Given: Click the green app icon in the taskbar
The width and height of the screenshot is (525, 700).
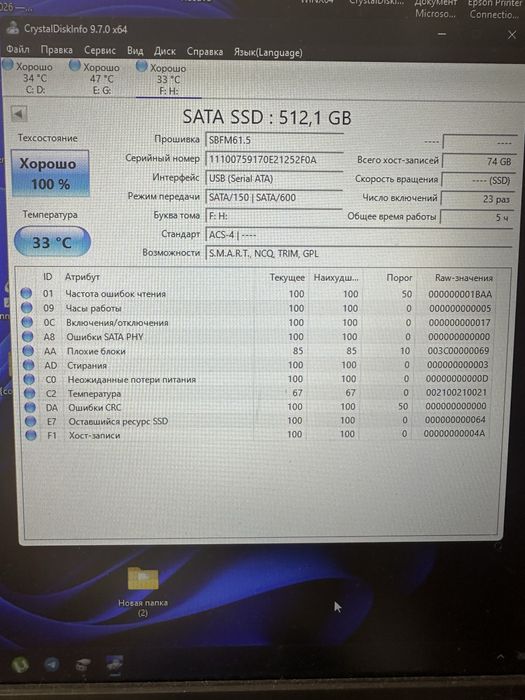Looking at the screenshot, I should (20, 665).
